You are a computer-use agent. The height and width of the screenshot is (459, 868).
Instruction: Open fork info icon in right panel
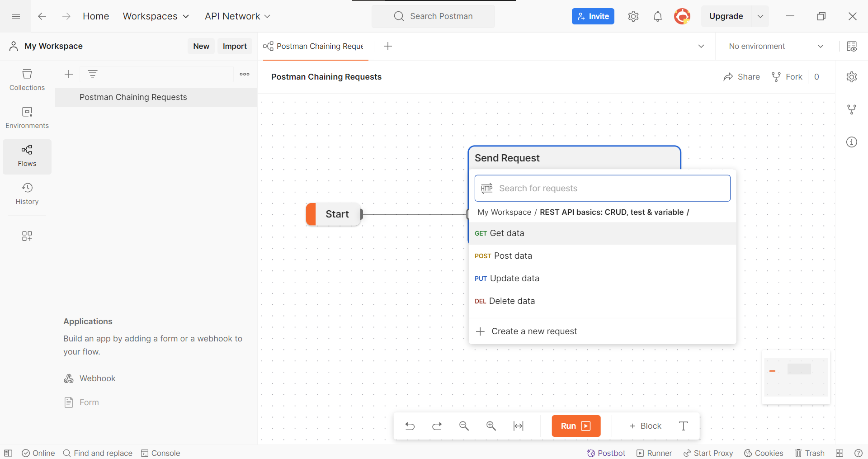point(852,109)
